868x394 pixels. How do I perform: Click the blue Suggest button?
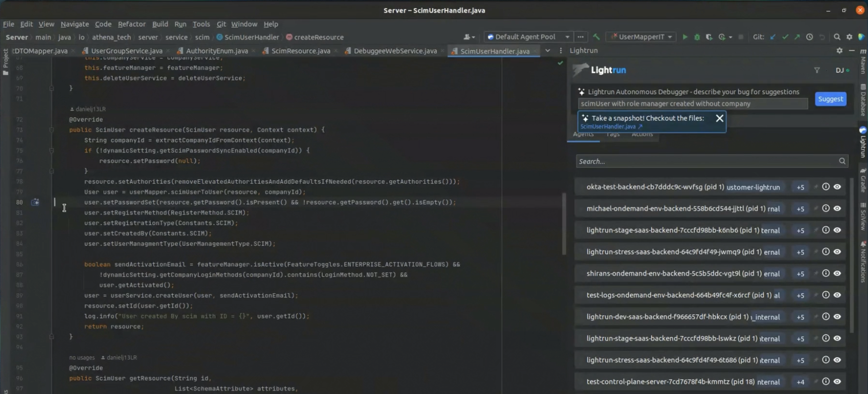[830, 99]
